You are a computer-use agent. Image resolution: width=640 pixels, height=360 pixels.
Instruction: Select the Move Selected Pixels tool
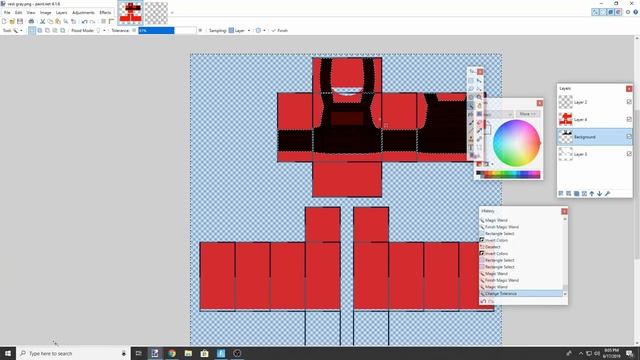tap(479, 81)
